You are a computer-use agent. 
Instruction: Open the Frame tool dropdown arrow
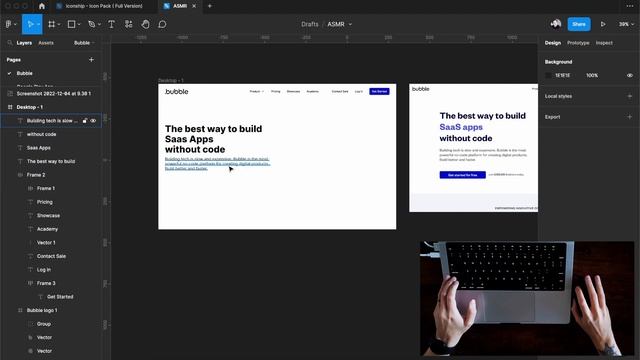point(59,24)
